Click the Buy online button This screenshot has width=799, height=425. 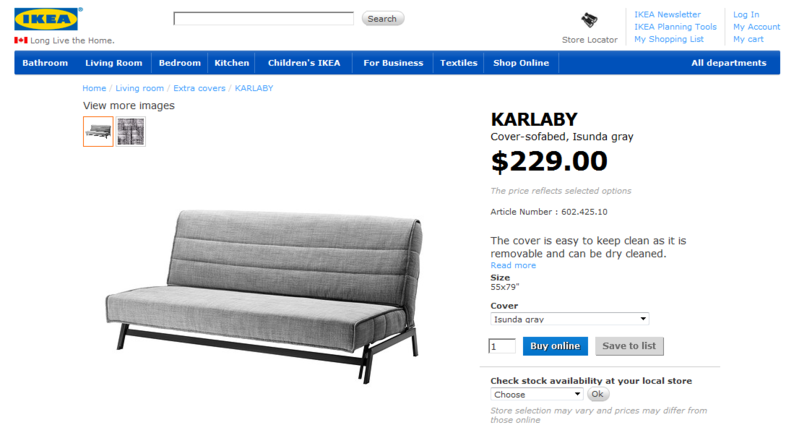coord(555,346)
